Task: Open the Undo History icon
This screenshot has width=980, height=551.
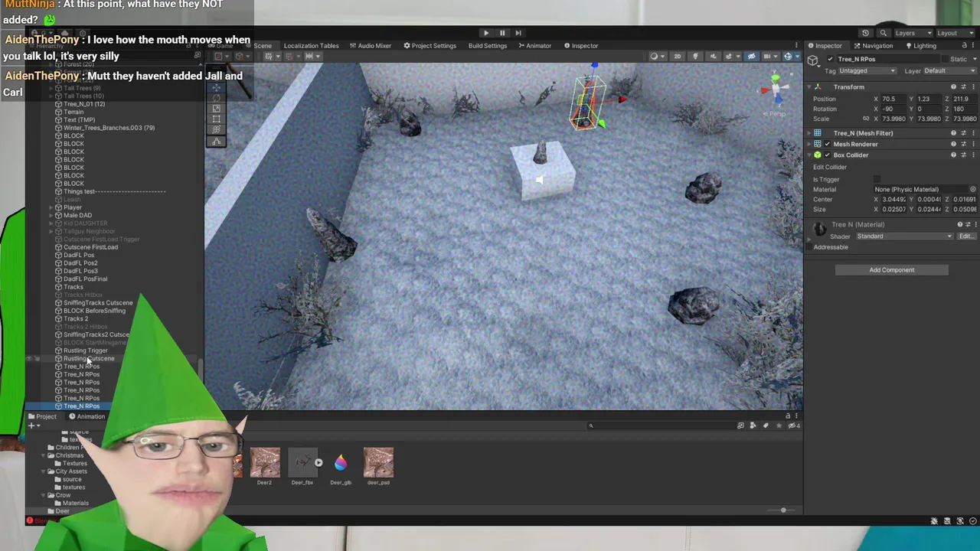Action: pyautogui.click(x=865, y=33)
